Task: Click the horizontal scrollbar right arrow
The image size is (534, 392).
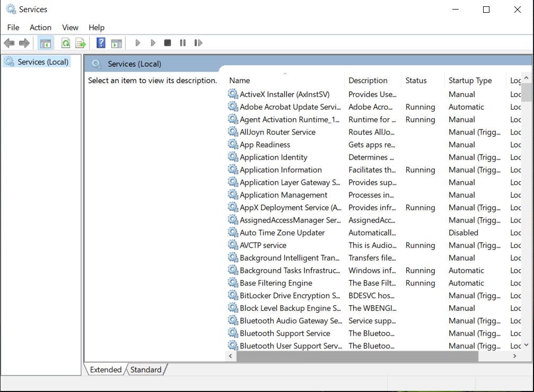Action: point(514,357)
